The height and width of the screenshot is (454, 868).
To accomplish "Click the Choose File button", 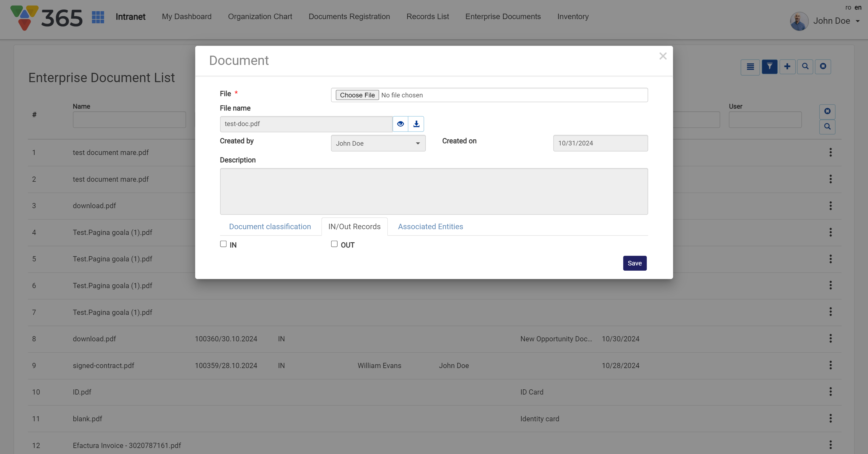I will tap(357, 95).
